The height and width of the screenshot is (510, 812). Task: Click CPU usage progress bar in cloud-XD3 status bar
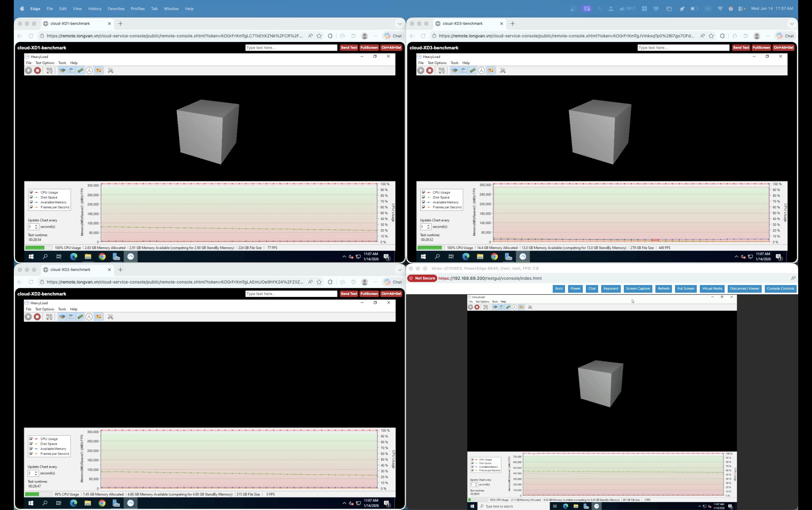[430, 248]
